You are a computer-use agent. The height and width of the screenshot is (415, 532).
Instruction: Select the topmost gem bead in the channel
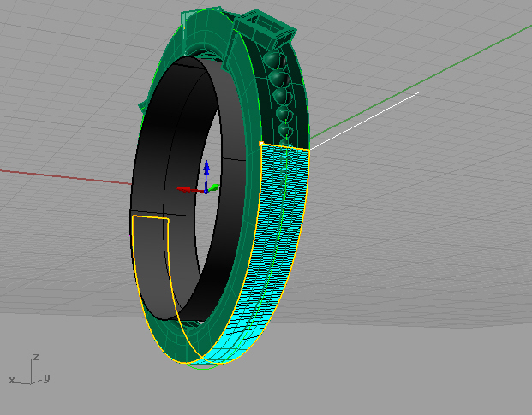pyautogui.click(x=272, y=59)
